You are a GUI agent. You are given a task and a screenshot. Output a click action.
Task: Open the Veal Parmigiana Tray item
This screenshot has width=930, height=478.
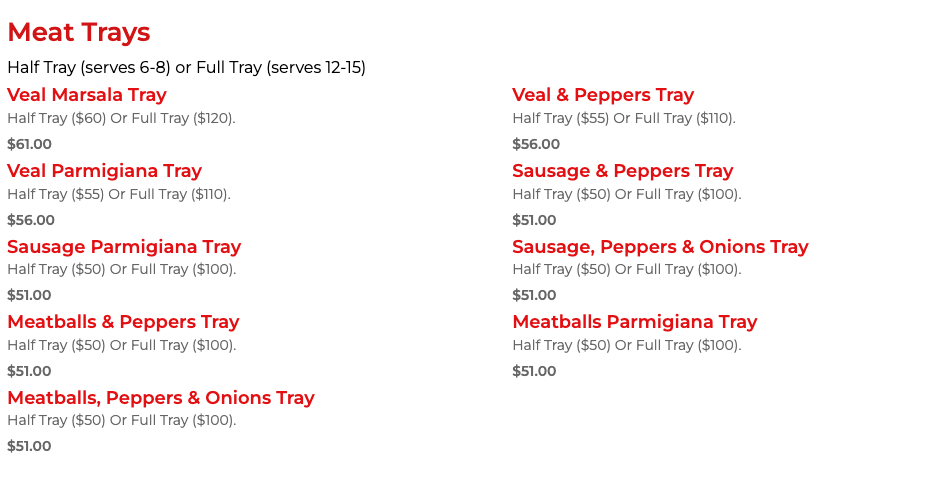coord(104,171)
